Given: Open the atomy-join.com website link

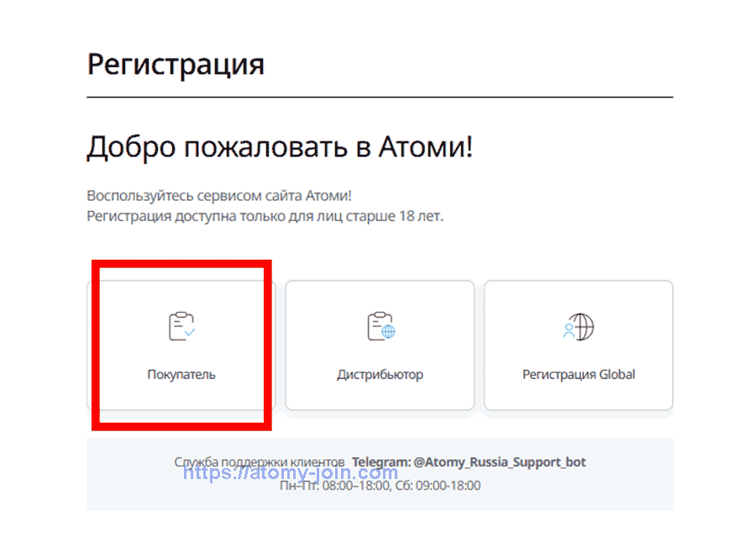Looking at the screenshot, I should click(290, 474).
